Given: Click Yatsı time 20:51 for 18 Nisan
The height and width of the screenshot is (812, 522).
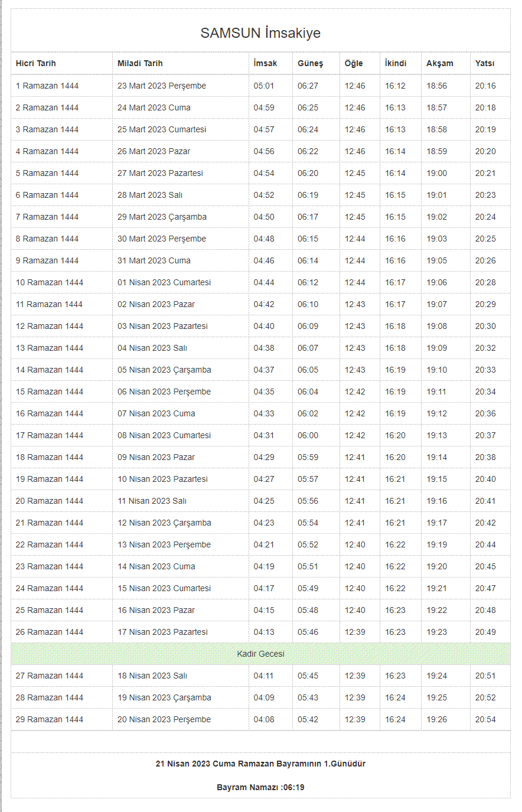Looking at the screenshot, I should (x=485, y=676).
